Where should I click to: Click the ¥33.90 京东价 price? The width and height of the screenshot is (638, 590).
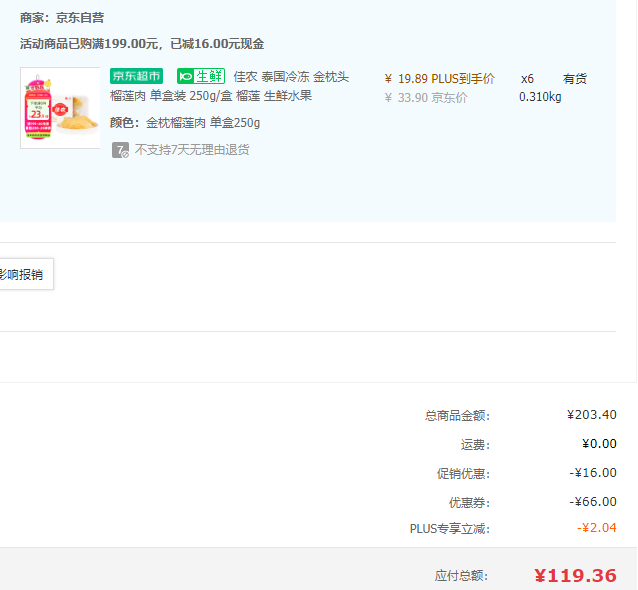click(x=426, y=98)
